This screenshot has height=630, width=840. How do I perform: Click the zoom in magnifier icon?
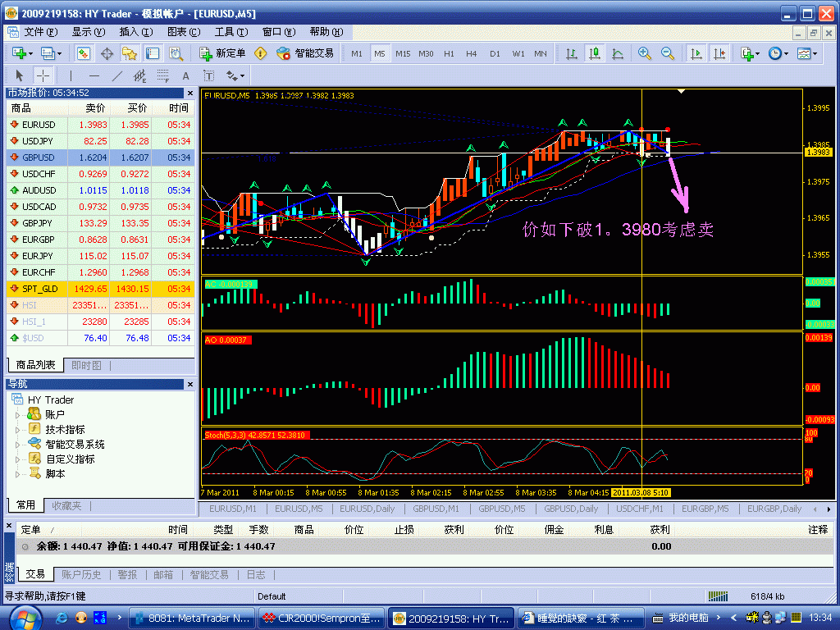pos(645,53)
